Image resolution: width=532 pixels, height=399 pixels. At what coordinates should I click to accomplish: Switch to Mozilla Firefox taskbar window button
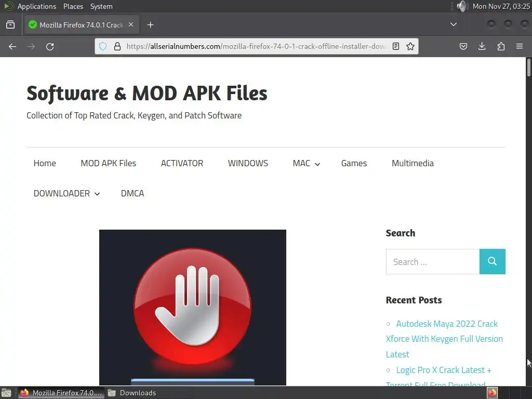[61, 393]
